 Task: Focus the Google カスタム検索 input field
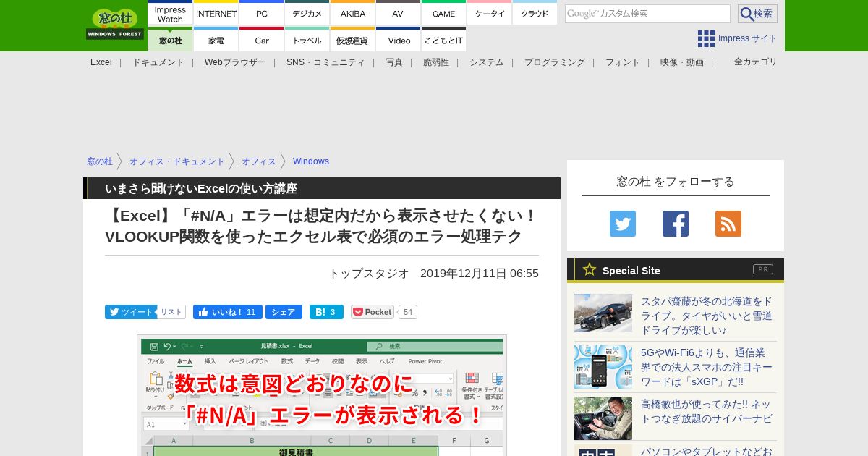click(647, 14)
